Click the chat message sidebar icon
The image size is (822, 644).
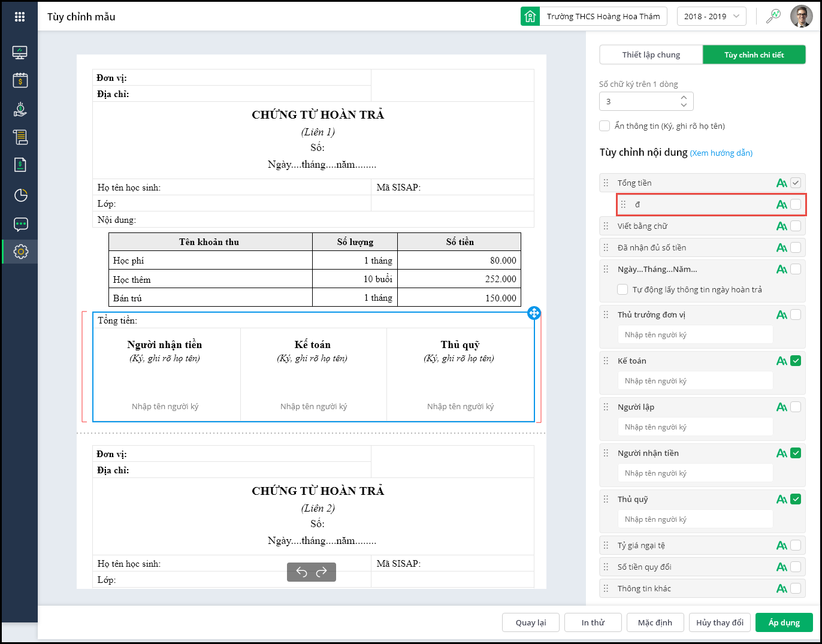tap(20, 225)
